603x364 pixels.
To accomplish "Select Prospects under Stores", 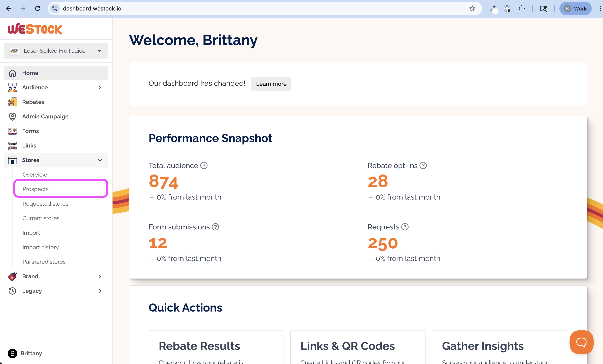I will (x=36, y=189).
